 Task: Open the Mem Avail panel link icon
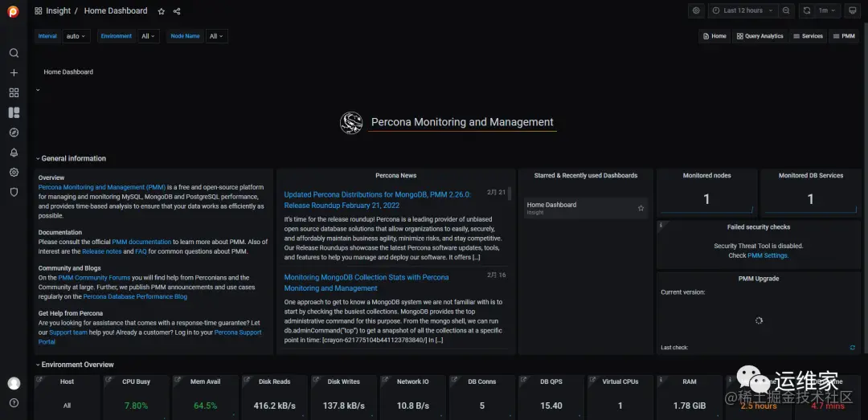177,380
